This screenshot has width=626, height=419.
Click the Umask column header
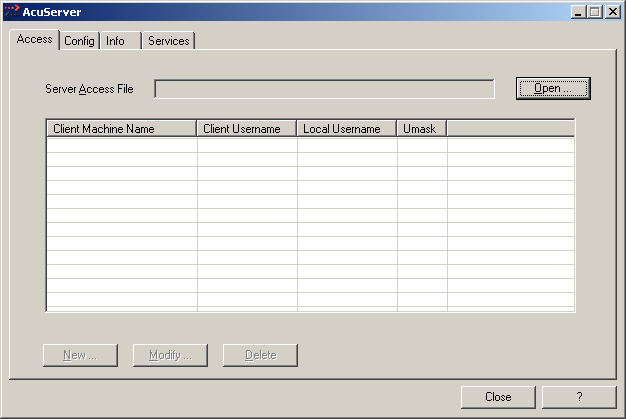point(422,129)
